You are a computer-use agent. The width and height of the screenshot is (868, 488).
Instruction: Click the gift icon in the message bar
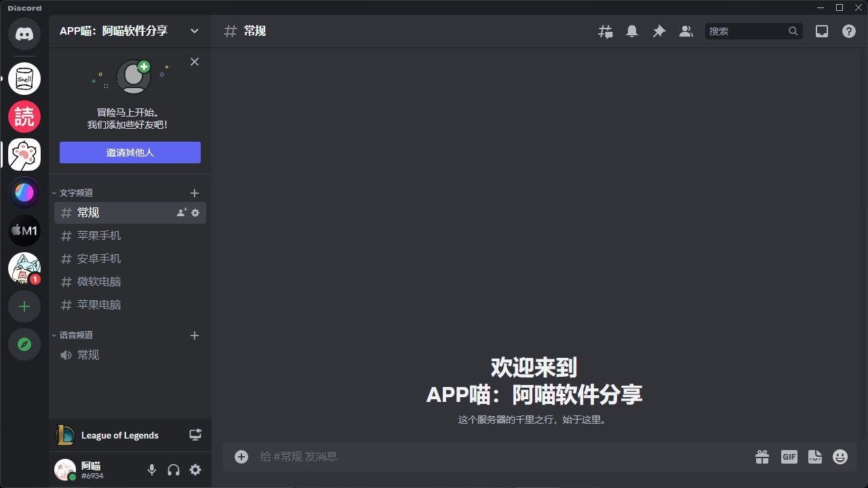762,457
